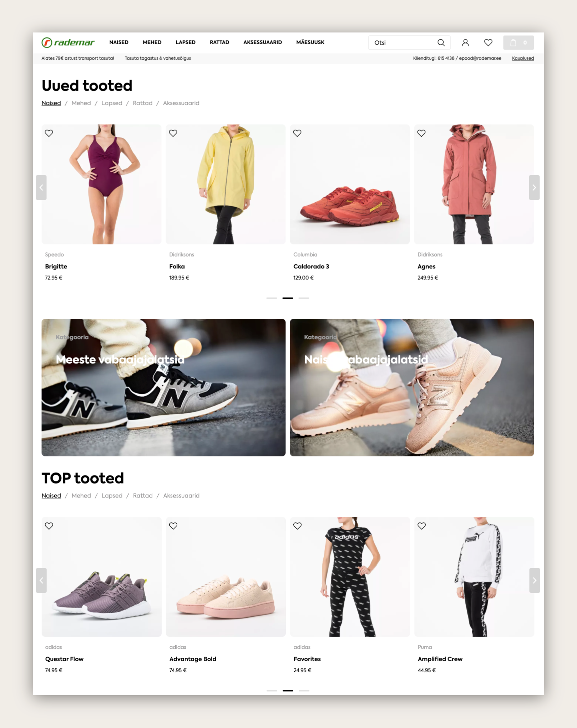Favorite the Didriksons Folka jacket

173,133
